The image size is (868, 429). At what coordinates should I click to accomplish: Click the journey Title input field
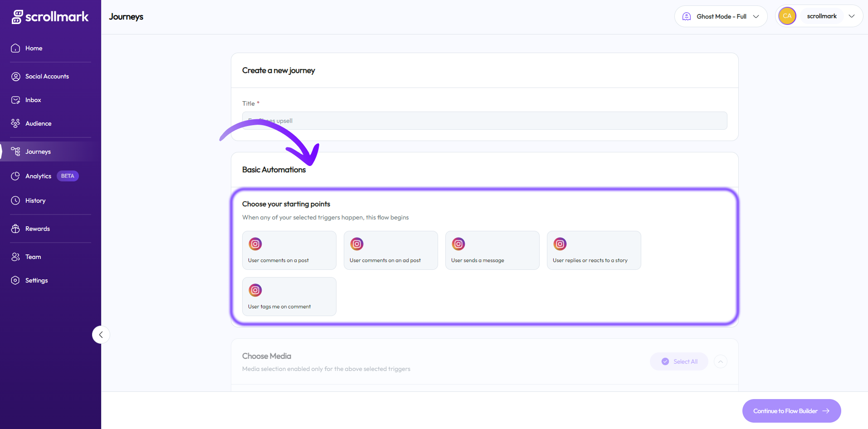point(484,121)
